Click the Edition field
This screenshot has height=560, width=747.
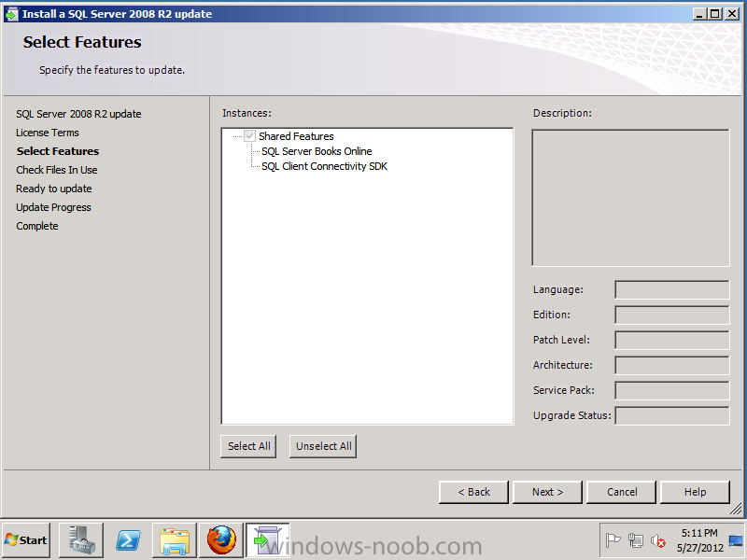coord(672,315)
